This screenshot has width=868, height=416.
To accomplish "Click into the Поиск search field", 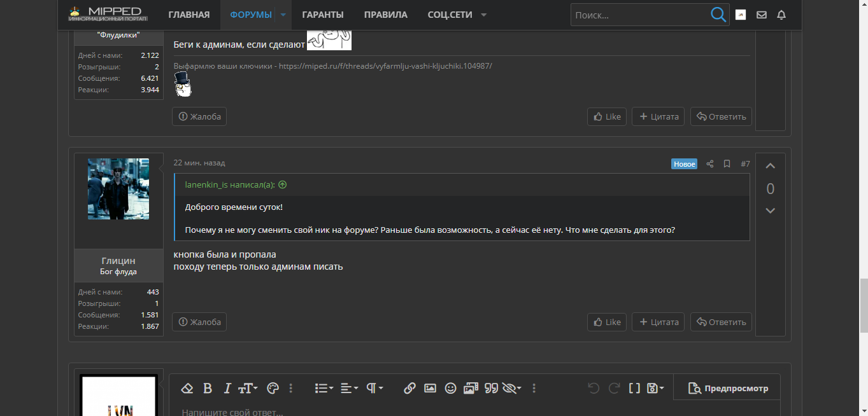I will pos(639,15).
